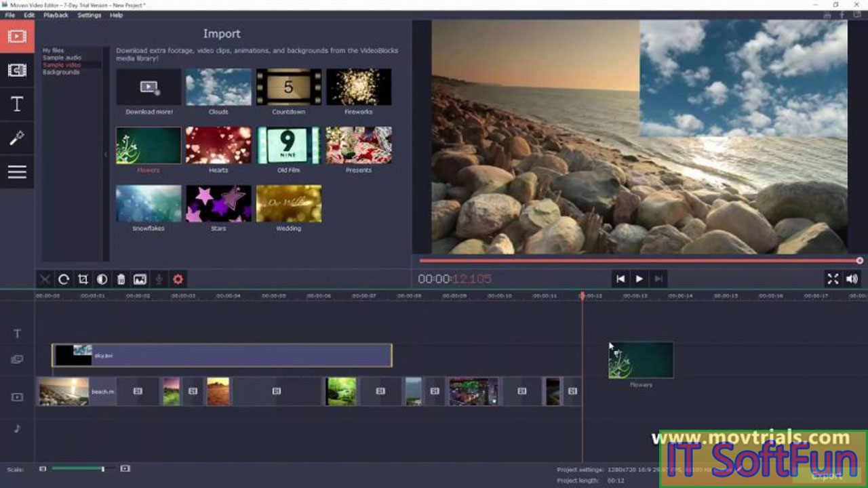The image size is (868, 488).
Task: Click the overlay track icon
Action: [x=18, y=360]
